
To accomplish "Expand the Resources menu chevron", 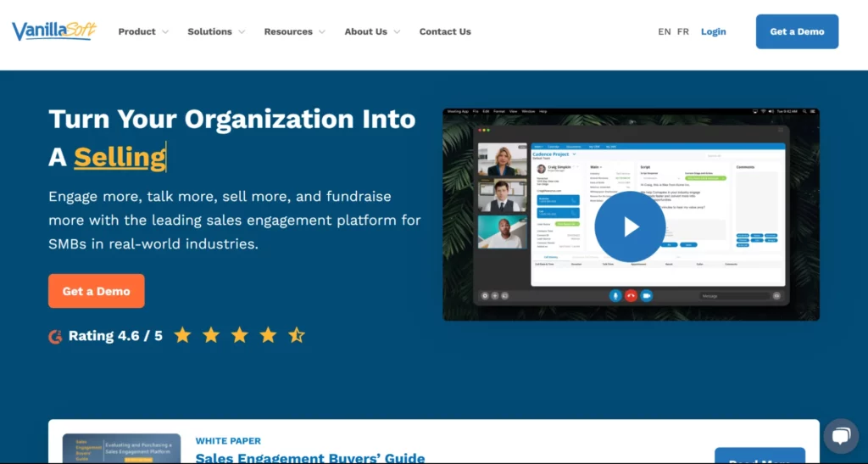I will tap(321, 32).
